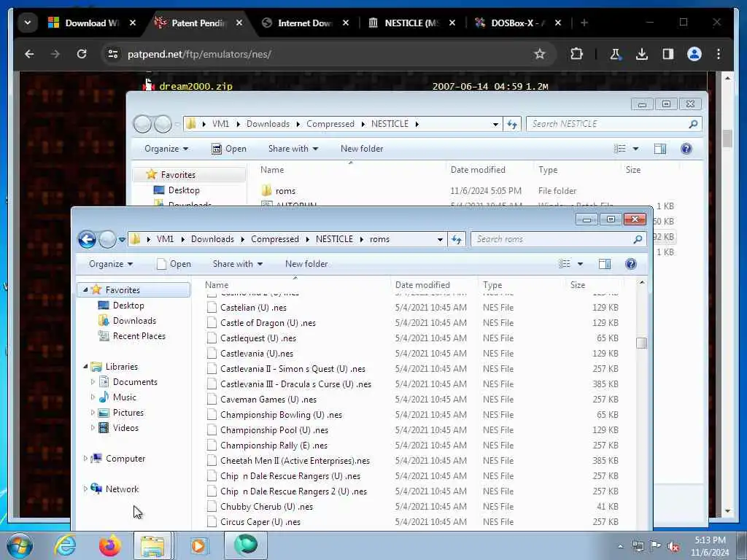Select Chubby Cherub (U) .nes file icon

pos(212,507)
